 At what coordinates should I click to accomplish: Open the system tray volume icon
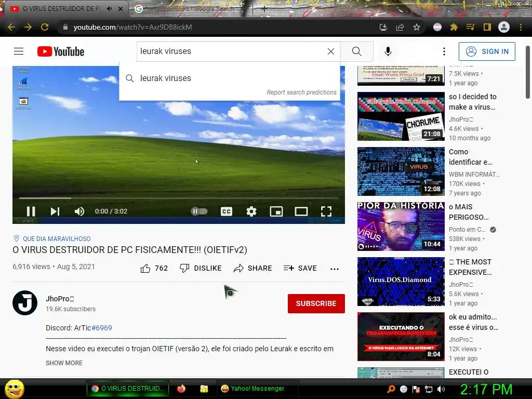(x=441, y=389)
